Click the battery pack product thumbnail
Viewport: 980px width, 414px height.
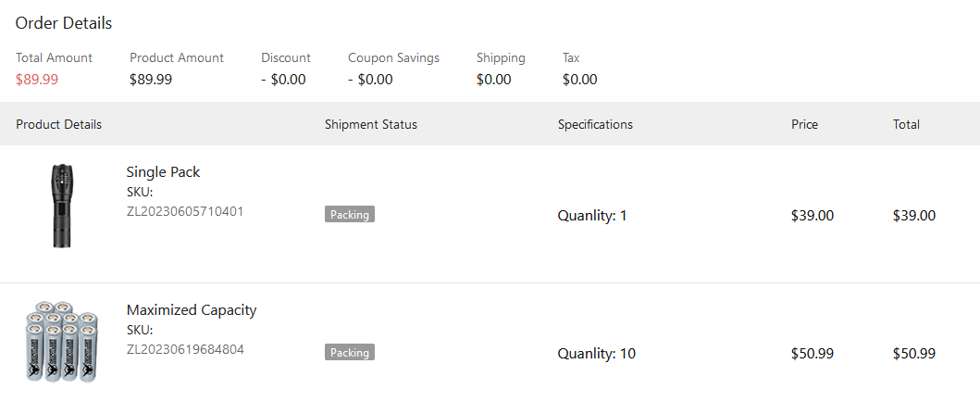(62, 342)
